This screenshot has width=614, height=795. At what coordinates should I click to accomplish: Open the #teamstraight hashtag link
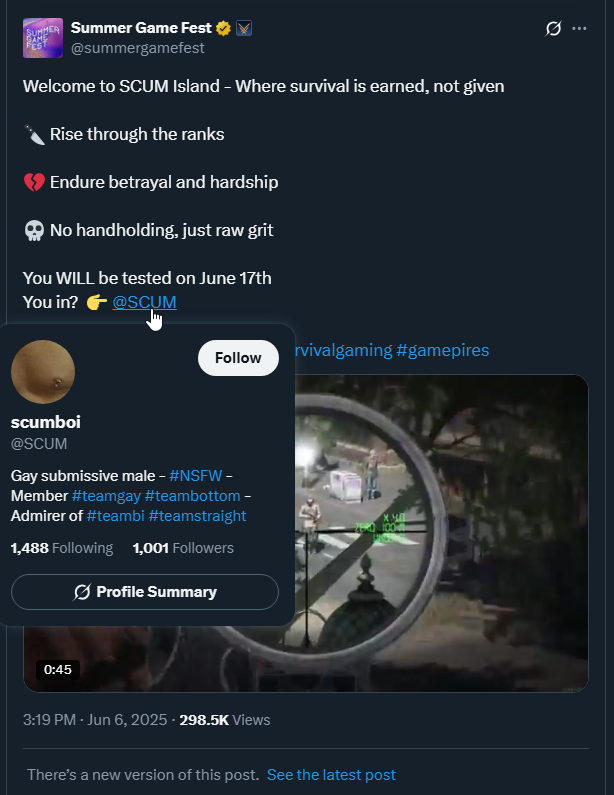(197, 516)
